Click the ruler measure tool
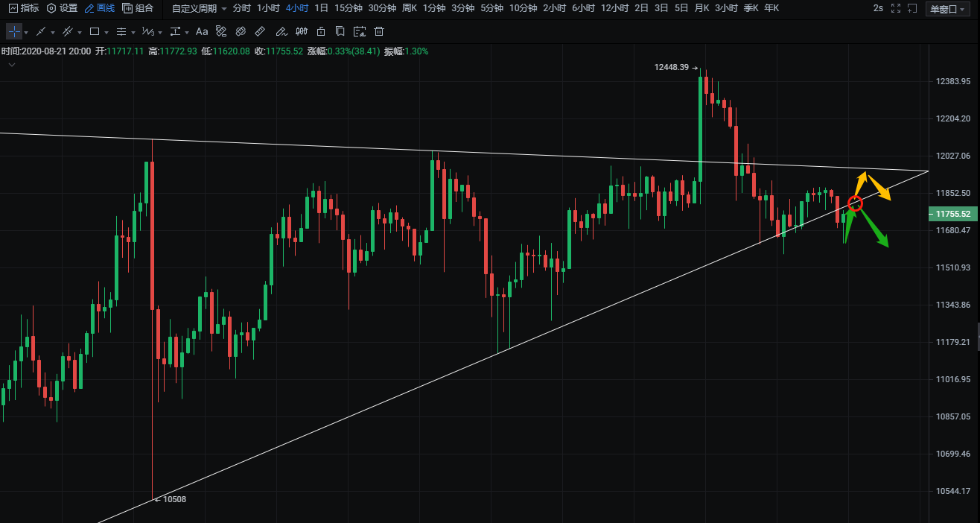 point(260,32)
